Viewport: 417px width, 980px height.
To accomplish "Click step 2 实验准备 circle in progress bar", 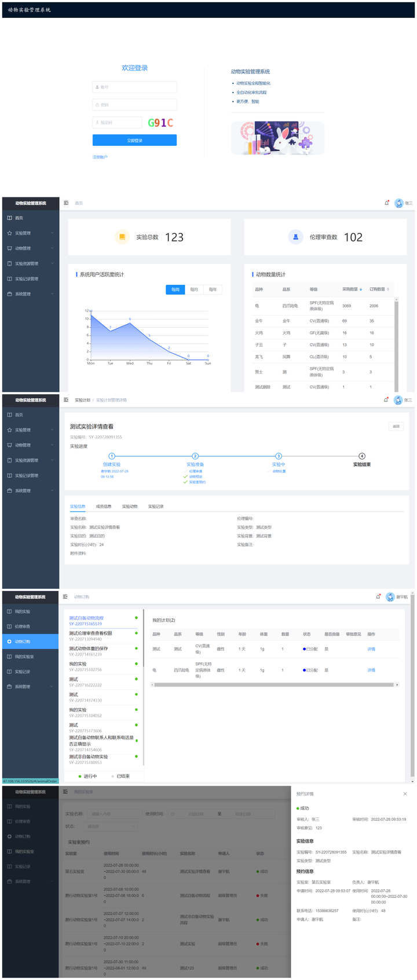I will 195,456.
